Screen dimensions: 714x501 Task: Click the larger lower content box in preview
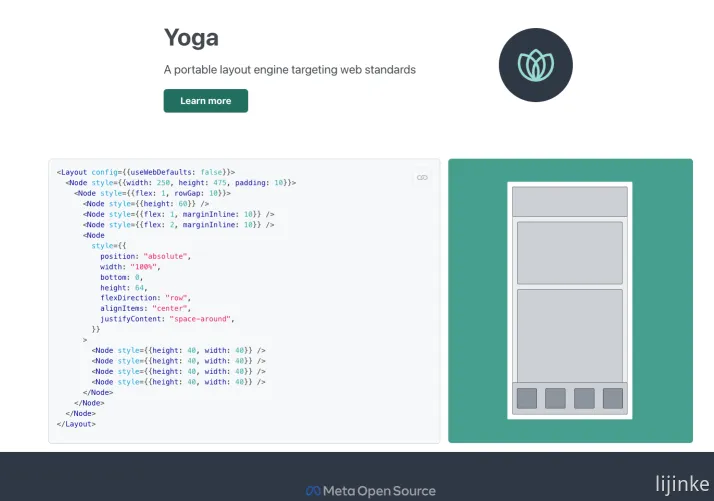(570, 336)
